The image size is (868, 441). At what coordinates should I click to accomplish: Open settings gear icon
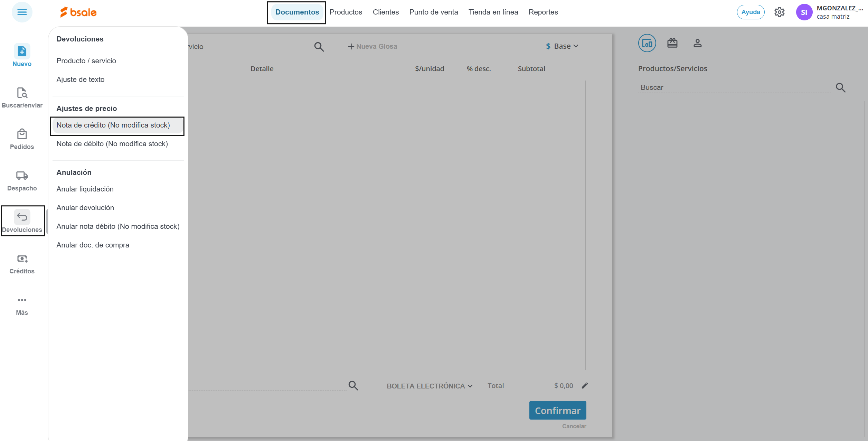point(779,12)
